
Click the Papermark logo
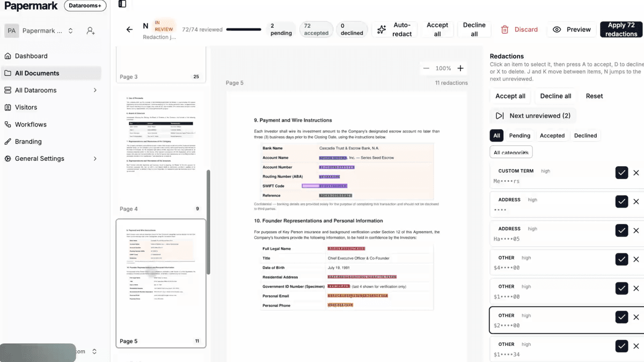pos(31,6)
